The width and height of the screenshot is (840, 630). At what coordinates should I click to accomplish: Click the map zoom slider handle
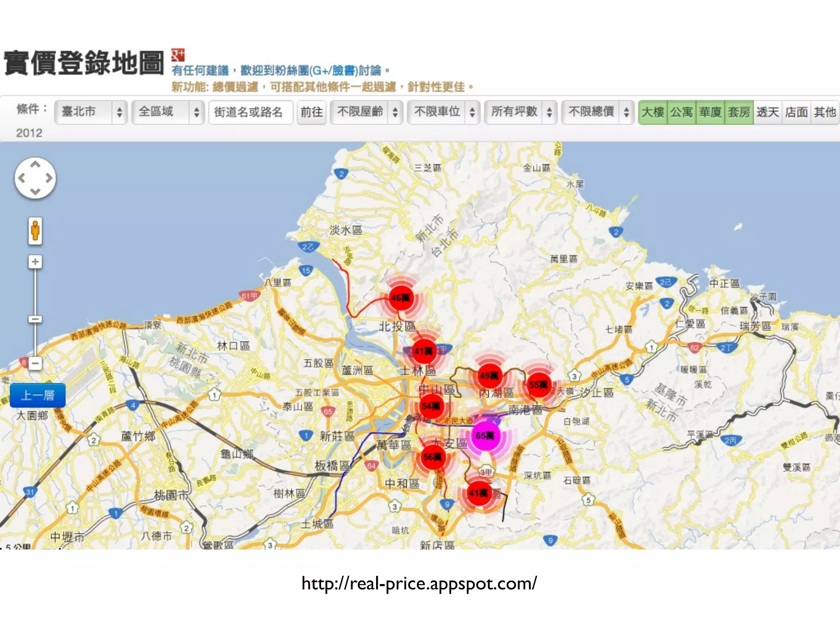coord(35,319)
